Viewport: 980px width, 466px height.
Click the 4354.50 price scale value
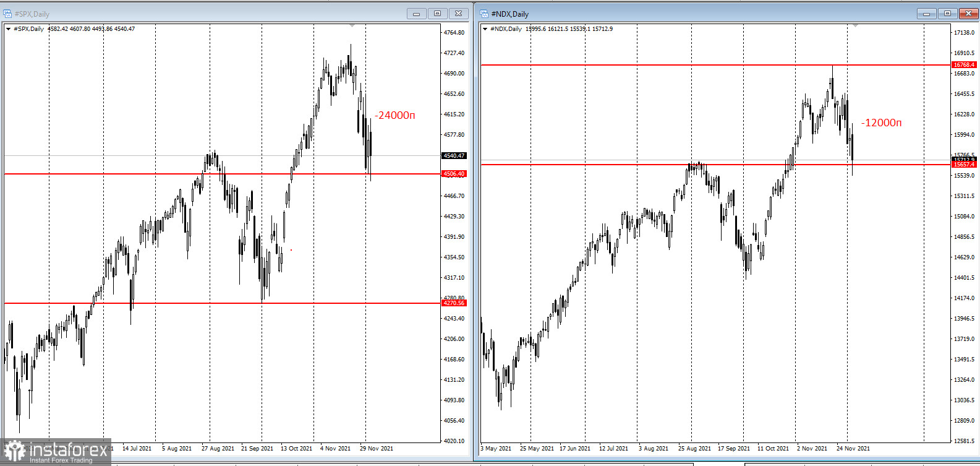pyautogui.click(x=454, y=257)
